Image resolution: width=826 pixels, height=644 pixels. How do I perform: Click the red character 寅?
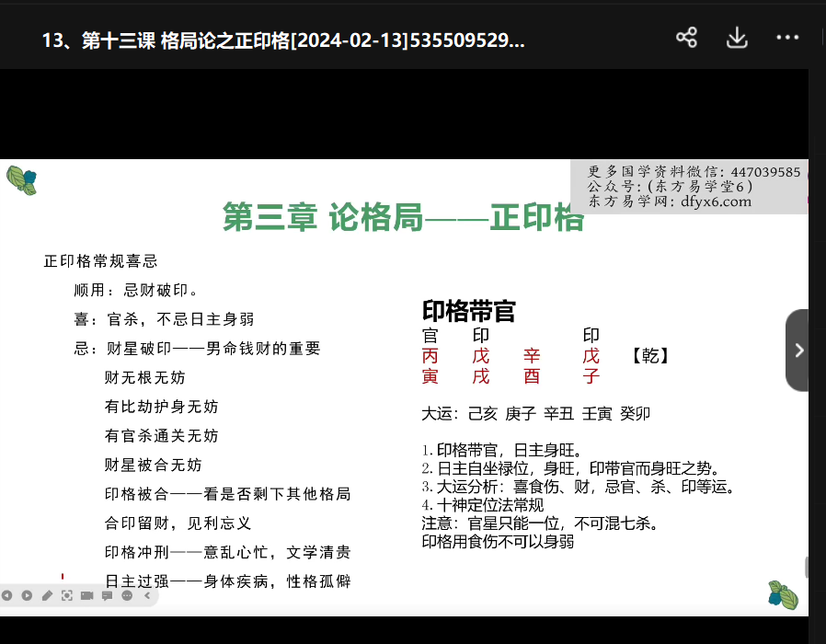[x=430, y=376]
